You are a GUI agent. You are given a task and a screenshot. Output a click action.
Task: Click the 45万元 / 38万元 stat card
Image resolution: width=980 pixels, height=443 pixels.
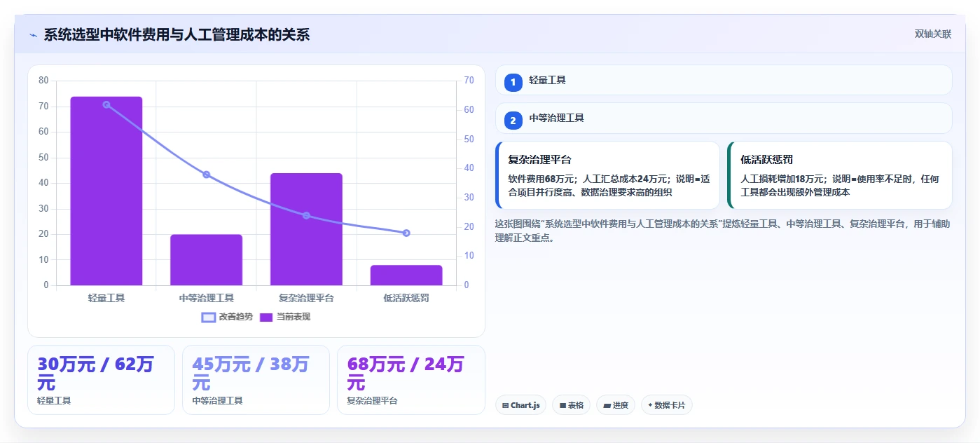click(x=256, y=380)
